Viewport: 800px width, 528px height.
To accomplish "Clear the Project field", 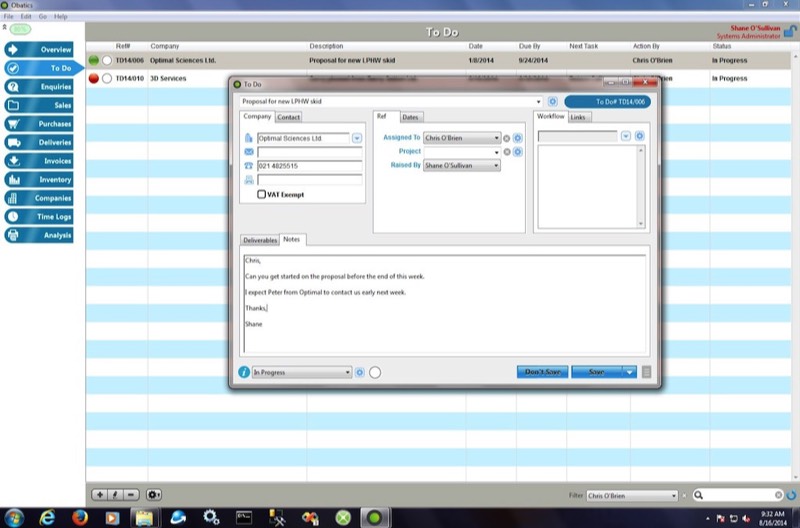I will (507, 152).
